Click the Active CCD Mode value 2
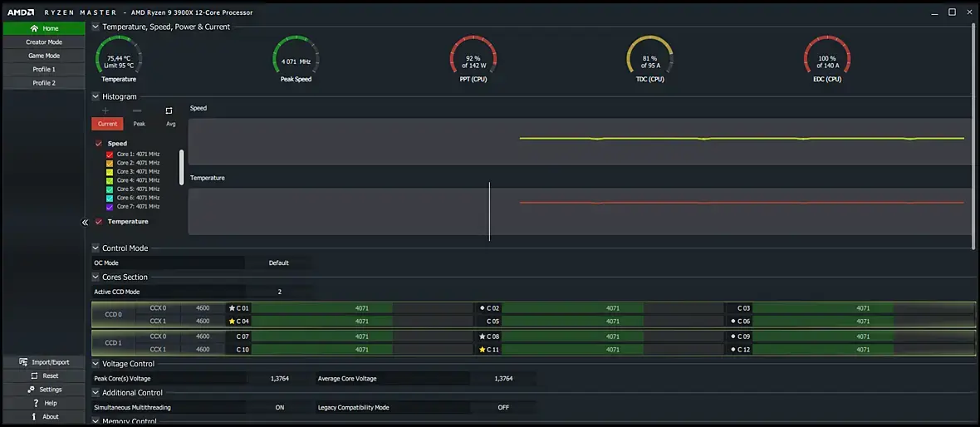Image resolution: width=980 pixels, height=427 pixels. point(279,292)
